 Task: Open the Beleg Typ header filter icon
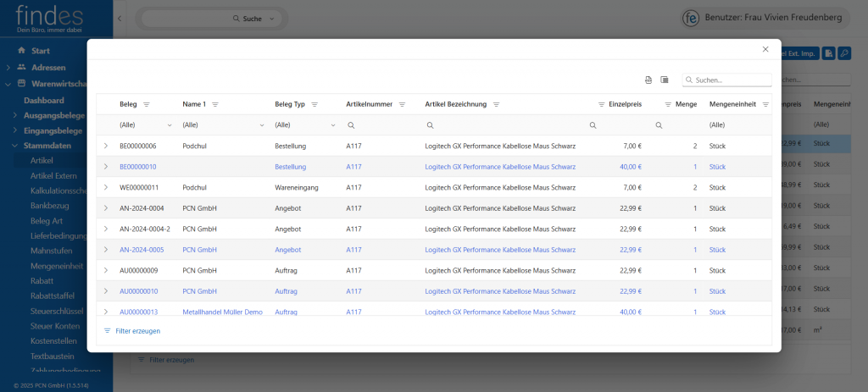314,104
